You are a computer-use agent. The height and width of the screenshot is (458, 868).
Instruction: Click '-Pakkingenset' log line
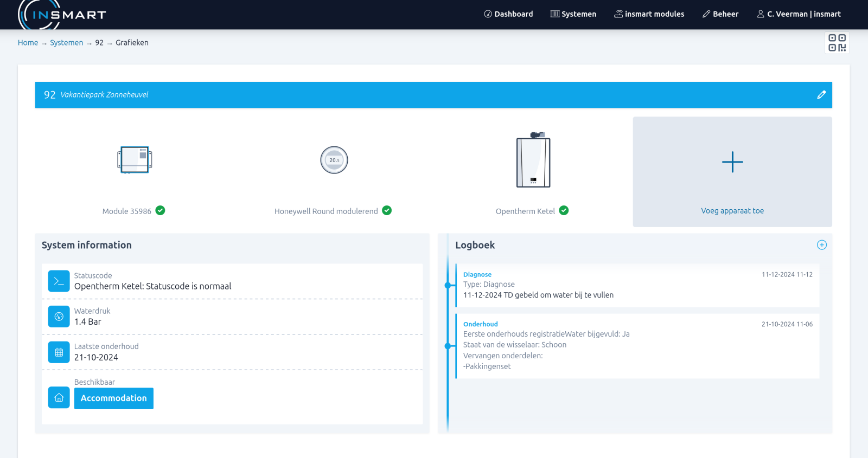(487, 366)
